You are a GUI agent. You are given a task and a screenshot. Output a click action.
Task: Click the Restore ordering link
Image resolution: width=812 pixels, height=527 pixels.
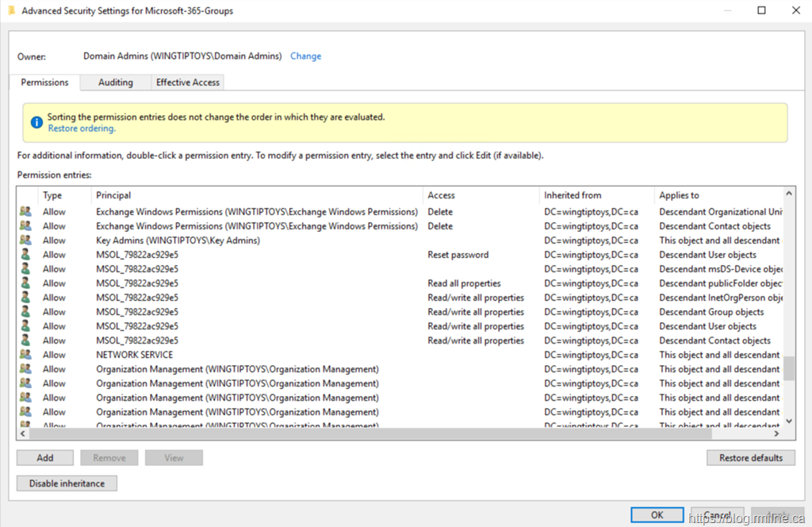pyautogui.click(x=81, y=129)
